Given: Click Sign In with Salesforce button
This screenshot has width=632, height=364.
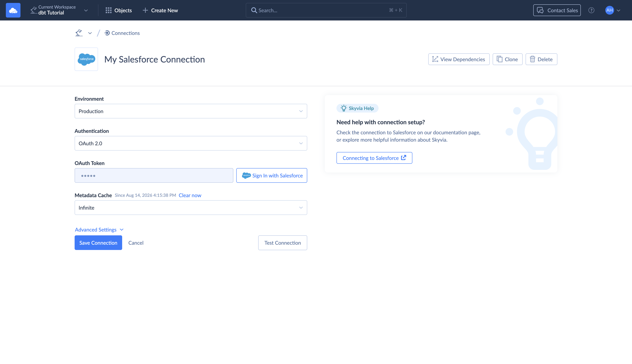Looking at the screenshot, I should click(272, 175).
